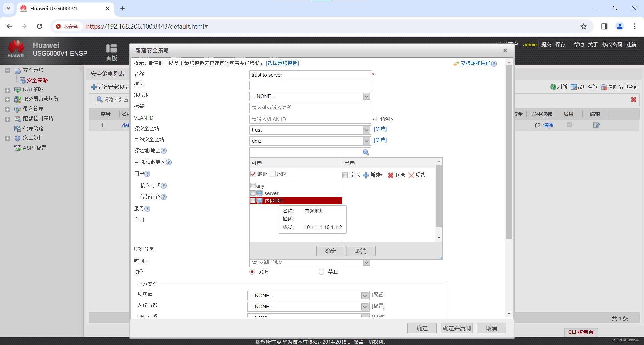This screenshot has height=345, width=644.
Task: Open the 源安全区域 dropdown
Action: pyautogui.click(x=367, y=130)
